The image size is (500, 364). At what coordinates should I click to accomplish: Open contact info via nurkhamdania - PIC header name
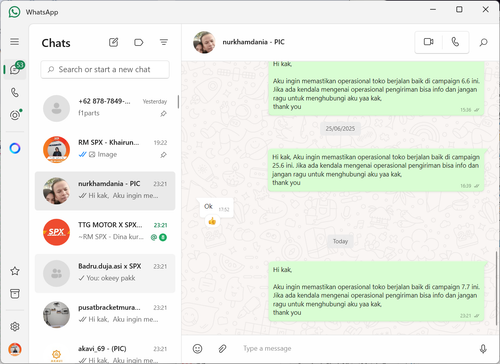pos(253,42)
